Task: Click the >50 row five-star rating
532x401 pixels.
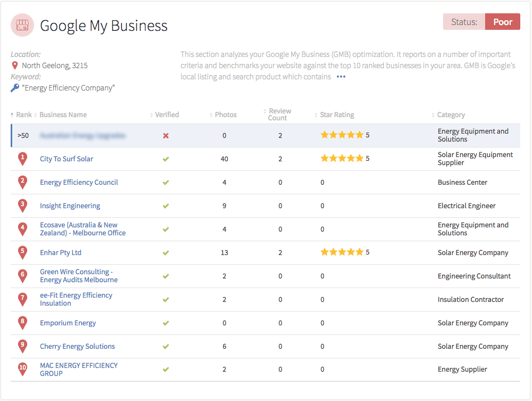Action: pos(345,135)
